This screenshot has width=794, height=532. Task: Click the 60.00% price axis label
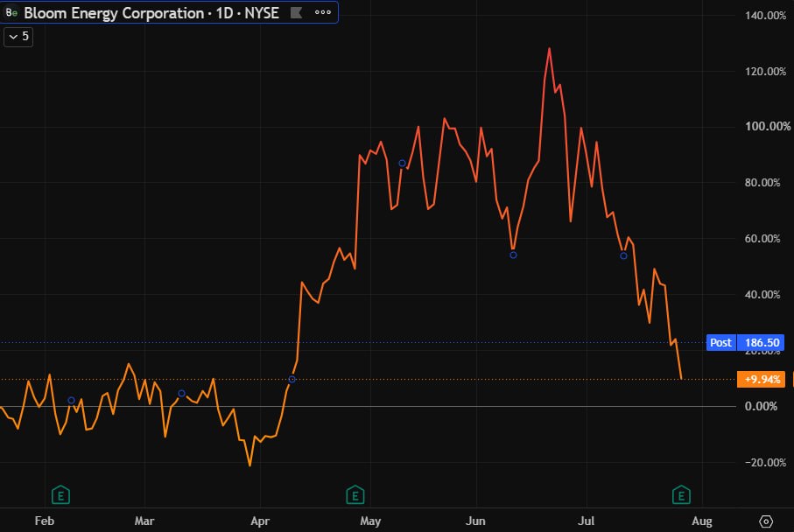(762, 238)
